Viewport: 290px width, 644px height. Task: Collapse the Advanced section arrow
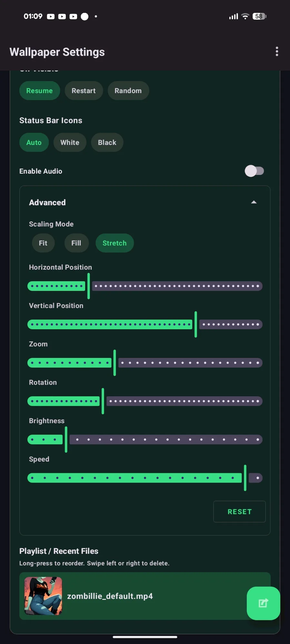pos(254,202)
